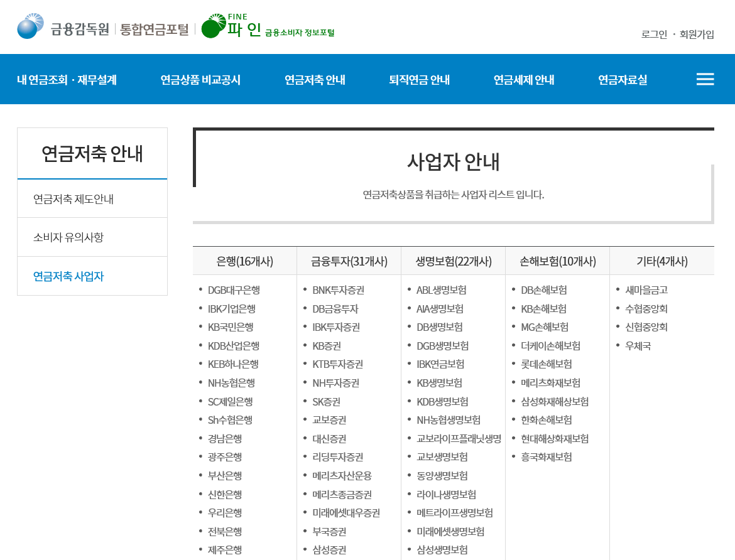Click 메트라이프생명보험 entry
This screenshot has width=735, height=560.
(455, 513)
